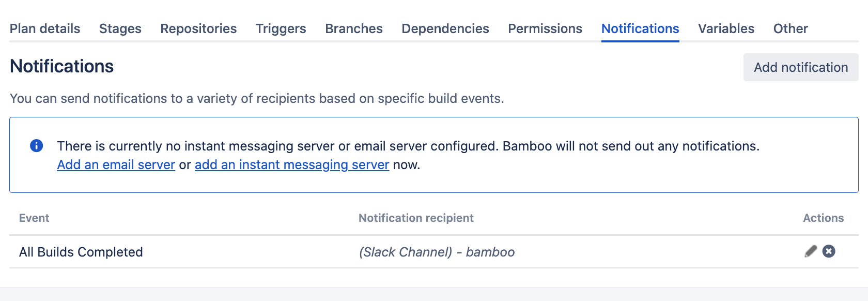Edit the All Builds Completed notification
The height and width of the screenshot is (301, 868).
tap(811, 251)
